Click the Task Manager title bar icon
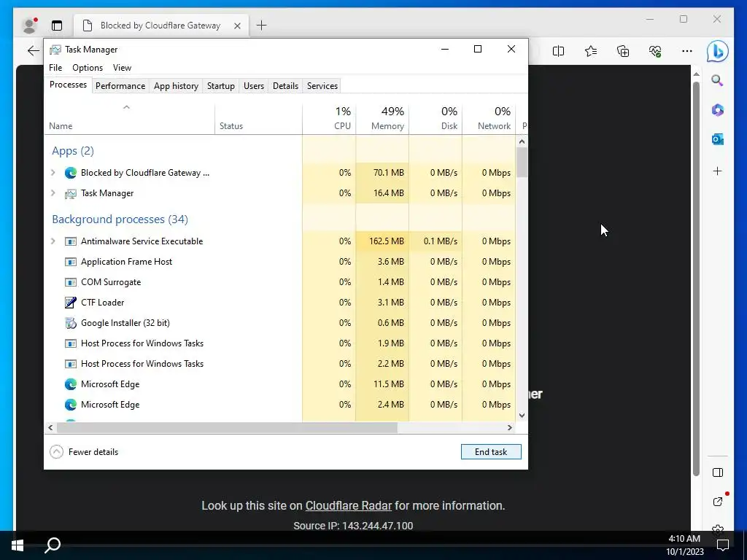Viewport: 747px width, 560px height. [55, 50]
